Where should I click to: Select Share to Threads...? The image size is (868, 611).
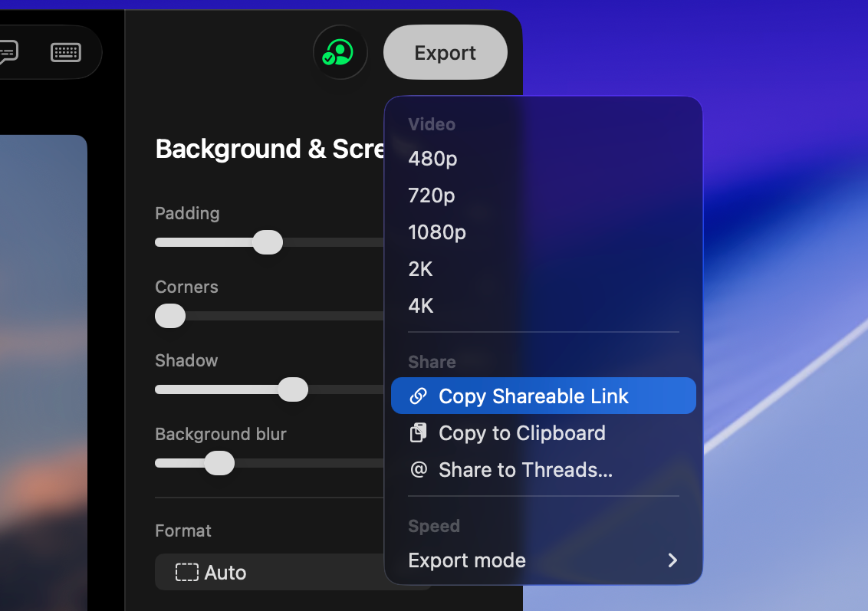[x=543, y=470]
